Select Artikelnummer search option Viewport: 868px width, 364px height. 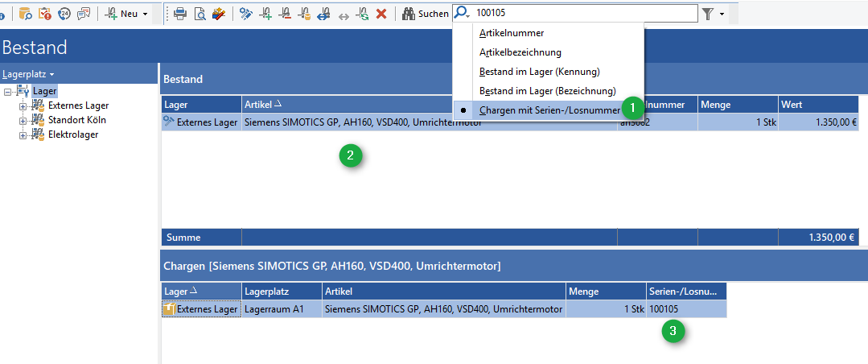(x=549, y=33)
